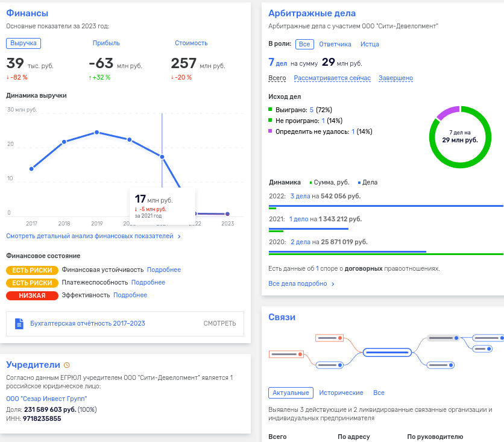Select Всего cases filter
504x442 pixels.
pyautogui.click(x=277, y=78)
